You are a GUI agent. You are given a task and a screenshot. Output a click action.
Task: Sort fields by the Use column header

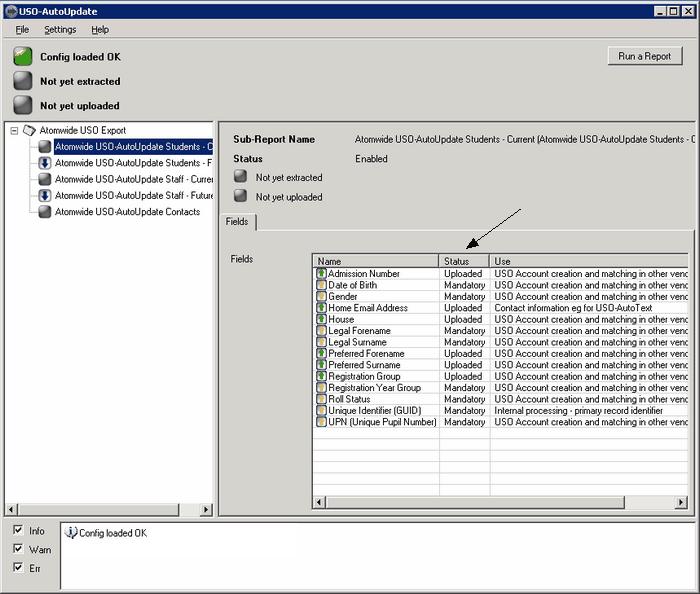589,261
